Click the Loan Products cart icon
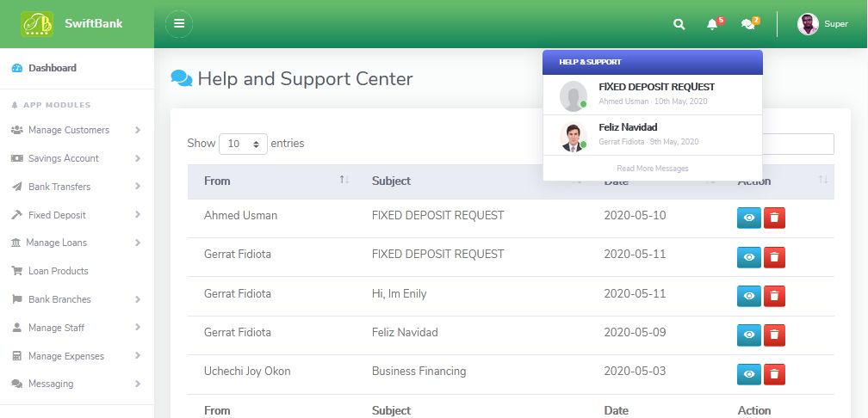This screenshot has width=868, height=418. point(17,271)
